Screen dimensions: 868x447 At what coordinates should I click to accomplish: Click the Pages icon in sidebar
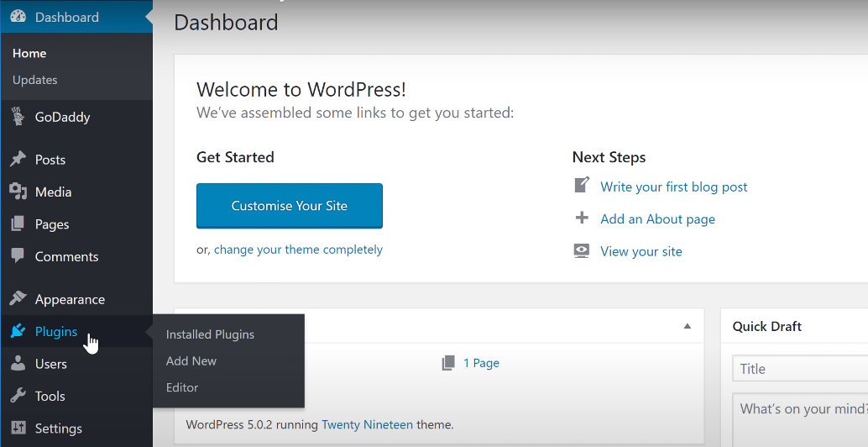point(18,224)
